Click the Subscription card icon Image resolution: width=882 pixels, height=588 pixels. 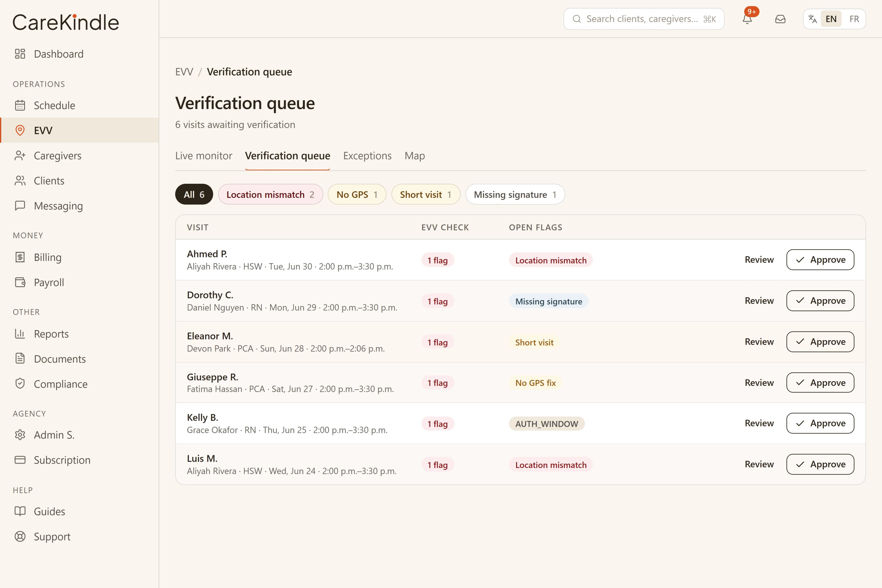pyautogui.click(x=20, y=460)
